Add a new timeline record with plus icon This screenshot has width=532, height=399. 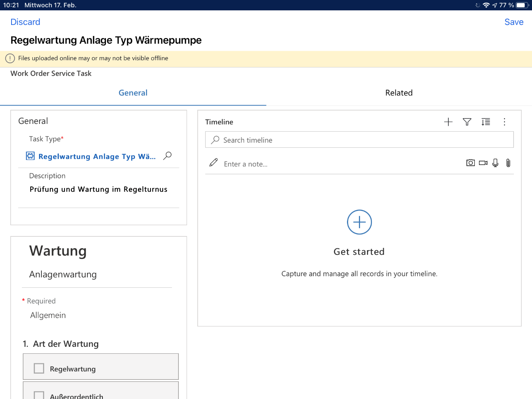click(x=448, y=122)
